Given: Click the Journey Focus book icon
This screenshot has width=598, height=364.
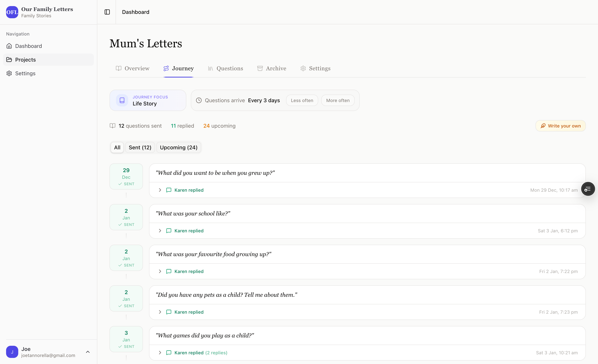Looking at the screenshot, I should (x=122, y=100).
